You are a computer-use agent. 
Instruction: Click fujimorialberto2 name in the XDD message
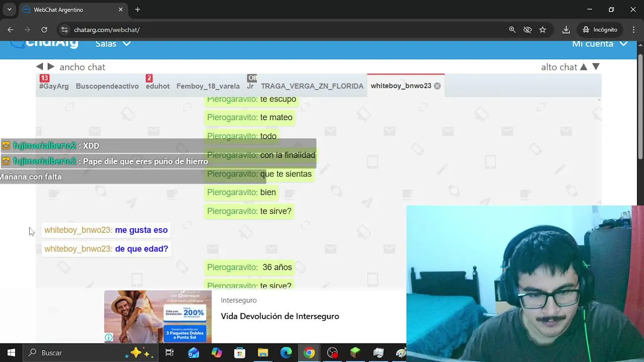click(x=45, y=146)
